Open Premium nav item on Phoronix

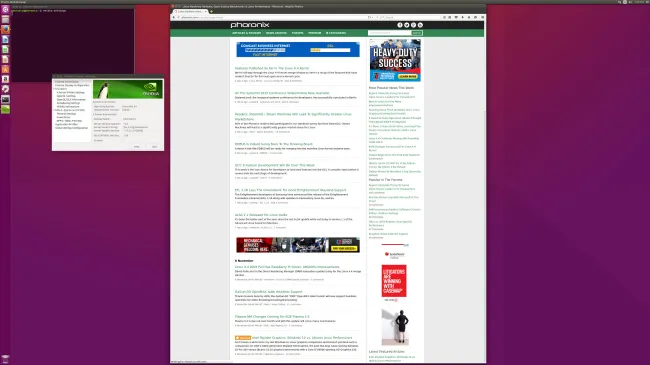[x=315, y=33]
